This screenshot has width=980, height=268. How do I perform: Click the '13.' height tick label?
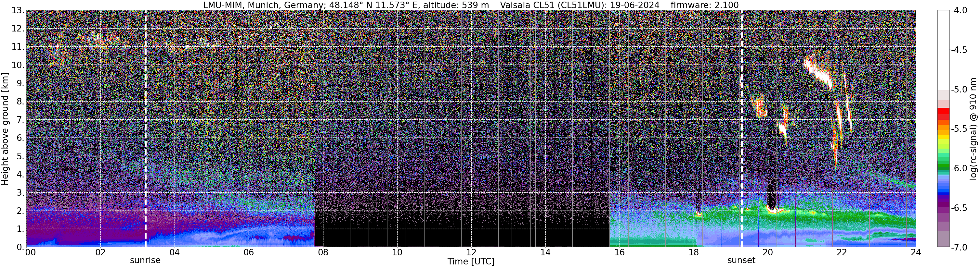pyautogui.click(x=18, y=11)
